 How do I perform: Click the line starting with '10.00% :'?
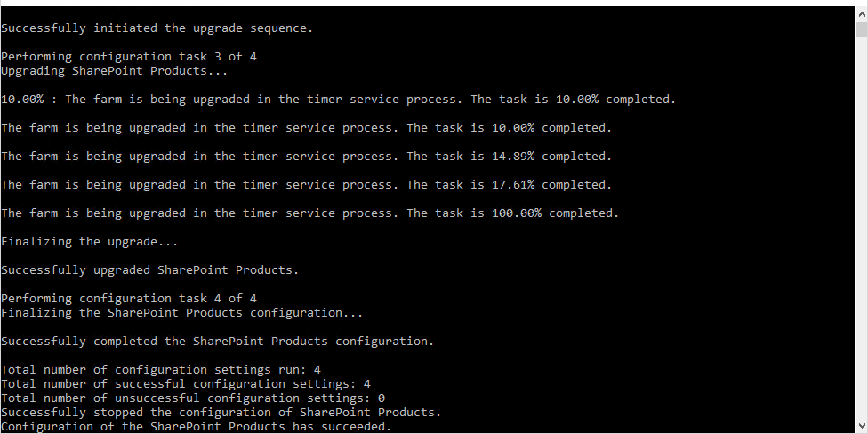tap(338, 100)
